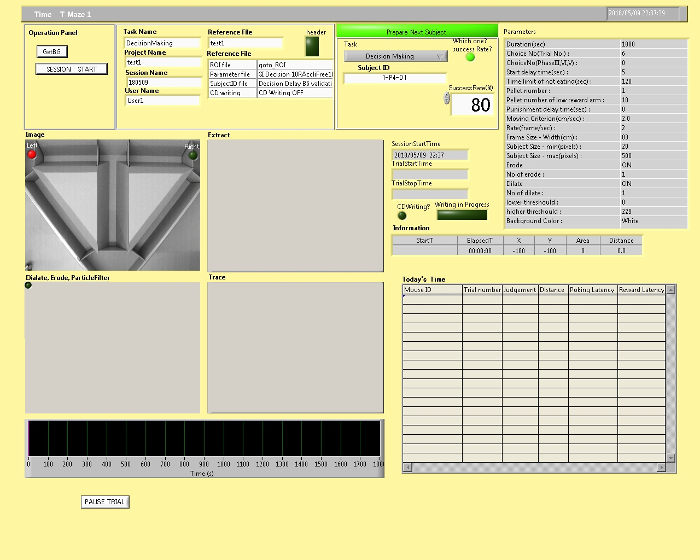Image resolution: width=700 pixels, height=560 pixels.
Task: Click the Dialate, Erode, ParticleFilter indicator LED
Action: tap(29, 285)
